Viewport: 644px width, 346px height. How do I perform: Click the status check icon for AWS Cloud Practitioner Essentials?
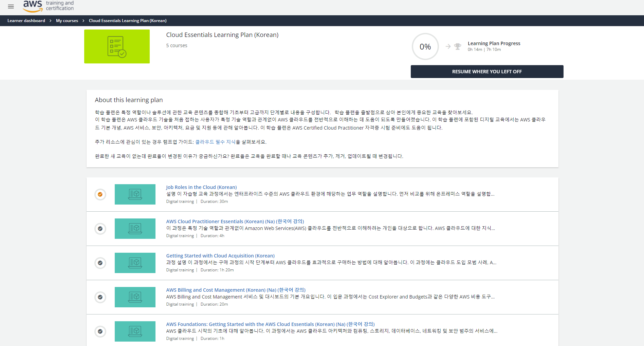100,229
